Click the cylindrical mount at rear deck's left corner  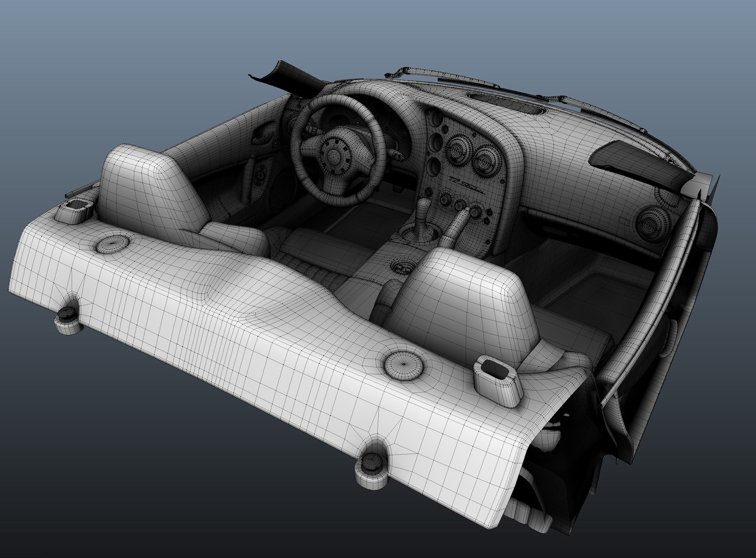[x=69, y=319]
